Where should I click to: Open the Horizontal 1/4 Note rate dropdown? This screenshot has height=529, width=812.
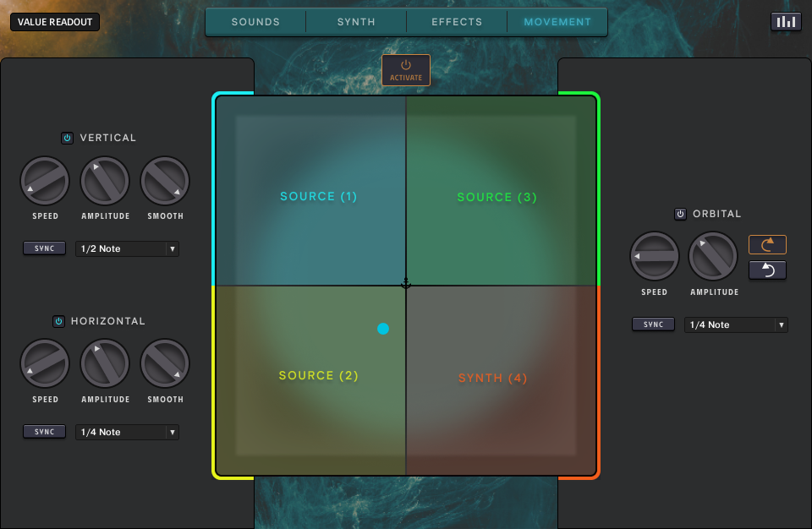tap(127, 432)
